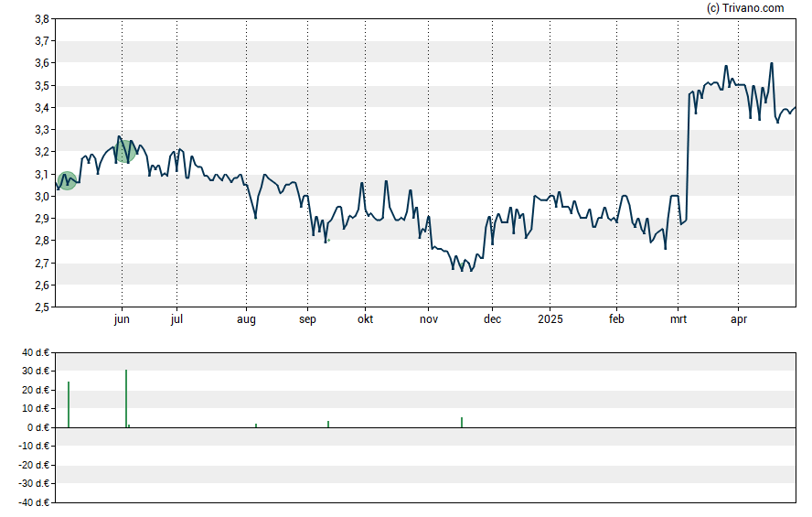Click the '3,5' price axis label
This screenshot has height=517, width=812.
coord(42,85)
